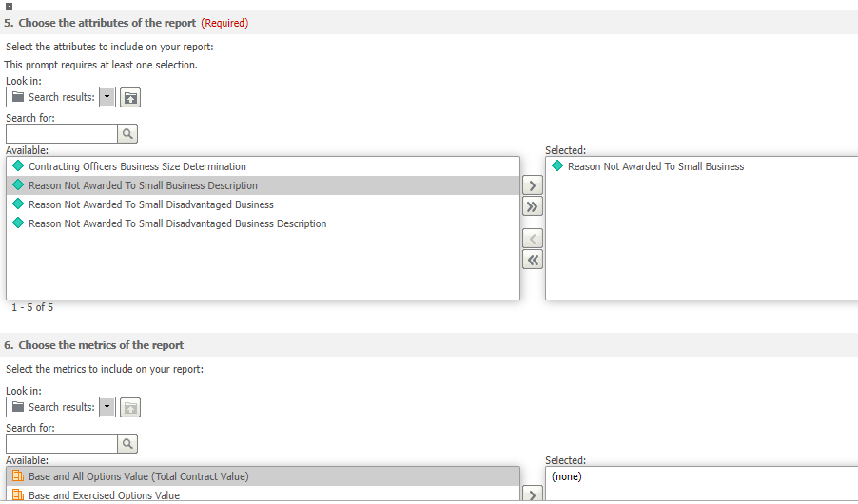Image resolution: width=858 pixels, height=504 pixels.
Task: Focus the metrics Search for input field
Action: [62, 444]
